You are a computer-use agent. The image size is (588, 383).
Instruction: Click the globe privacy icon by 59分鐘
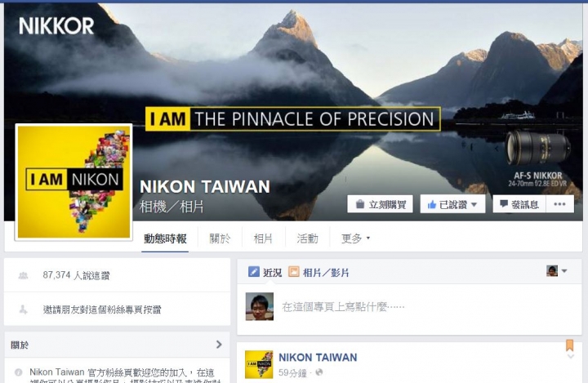pos(319,372)
